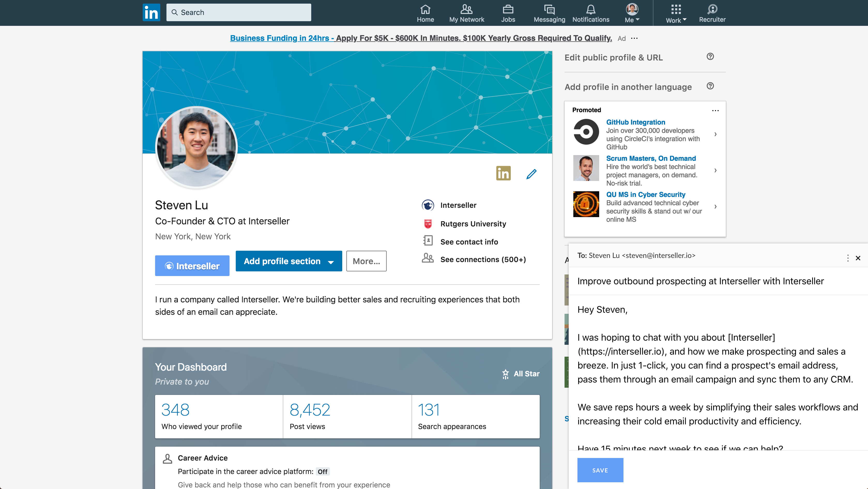Click the pencil icon to edit profile
This screenshot has height=489, width=868.
click(531, 174)
